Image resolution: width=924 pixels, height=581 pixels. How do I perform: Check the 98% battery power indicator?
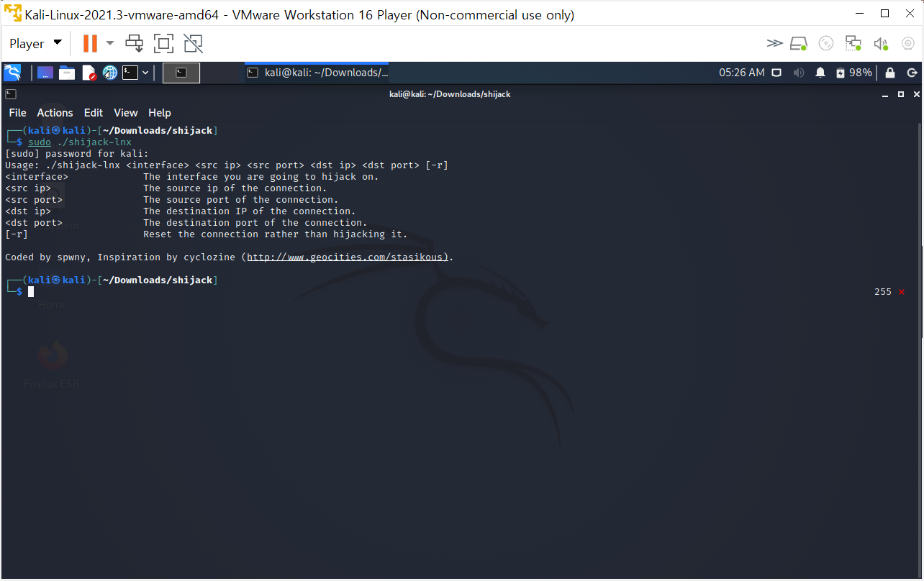[x=854, y=73]
